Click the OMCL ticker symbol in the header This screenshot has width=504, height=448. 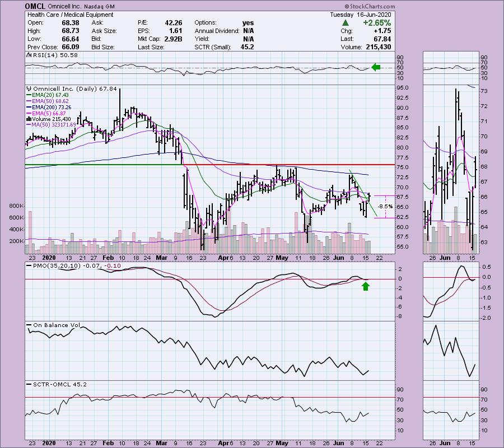35,6
